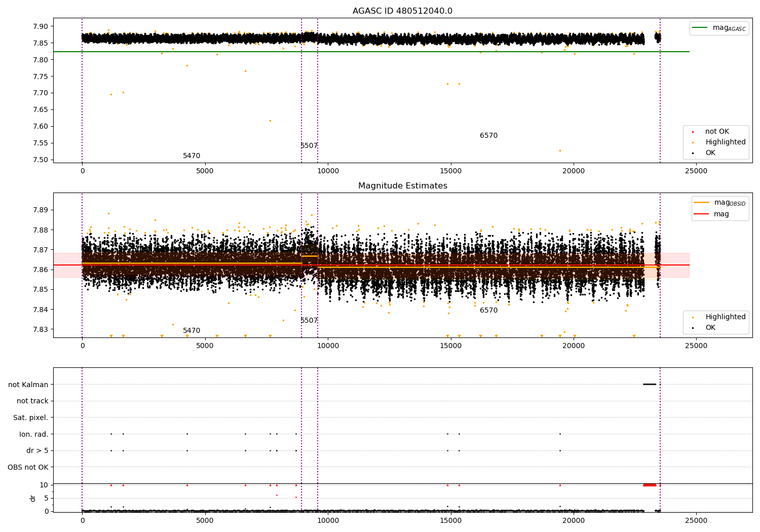Click the lowest orange outlier point near 7.53 in top panel
Screen dimensions: 760x532
pos(560,150)
